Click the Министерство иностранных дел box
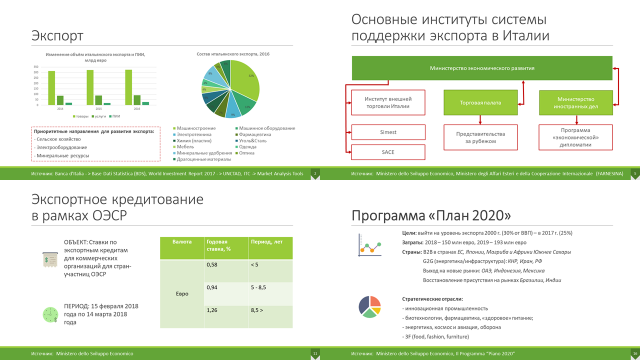This screenshot has height=360, width=640. click(576, 102)
